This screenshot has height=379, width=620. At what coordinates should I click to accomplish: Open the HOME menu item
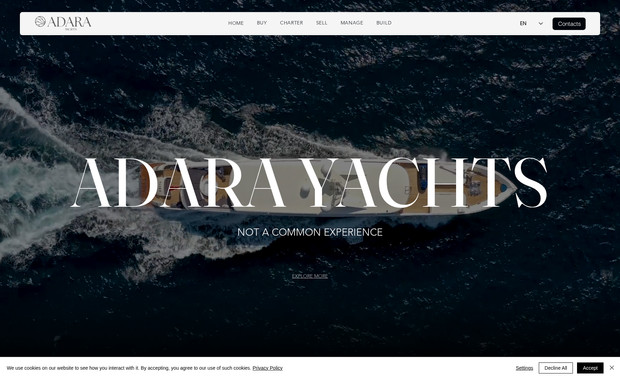236,23
